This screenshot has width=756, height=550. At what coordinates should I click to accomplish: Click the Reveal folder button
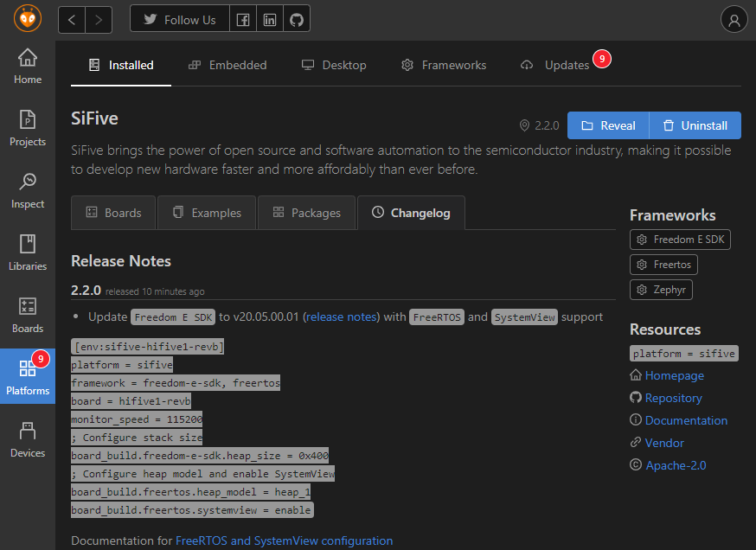[x=608, y=125]
